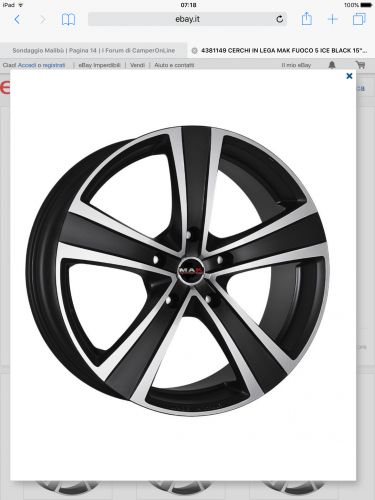The width and height of the screenshot is (375, 500).
Task: Open the bookmarks book icon
Action: point(68,19)
